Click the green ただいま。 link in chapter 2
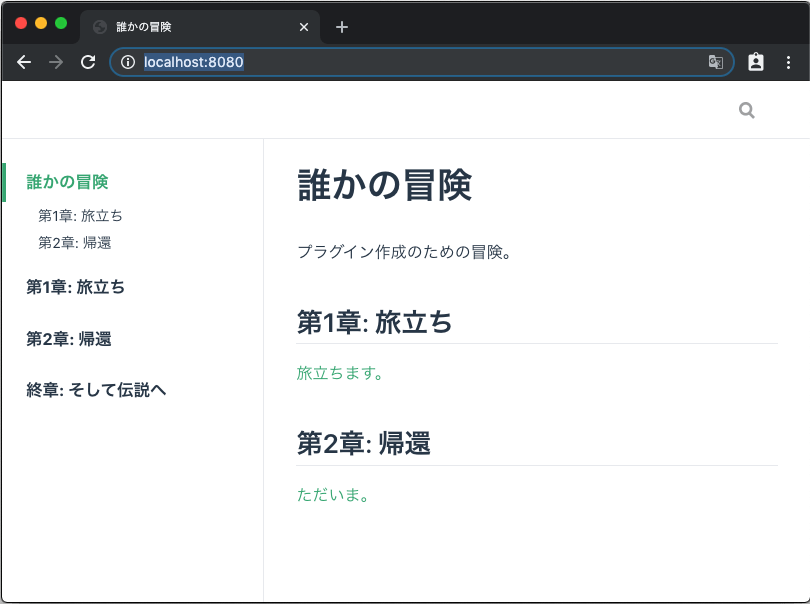Screen dimensions: 810x604 (332, 494)
